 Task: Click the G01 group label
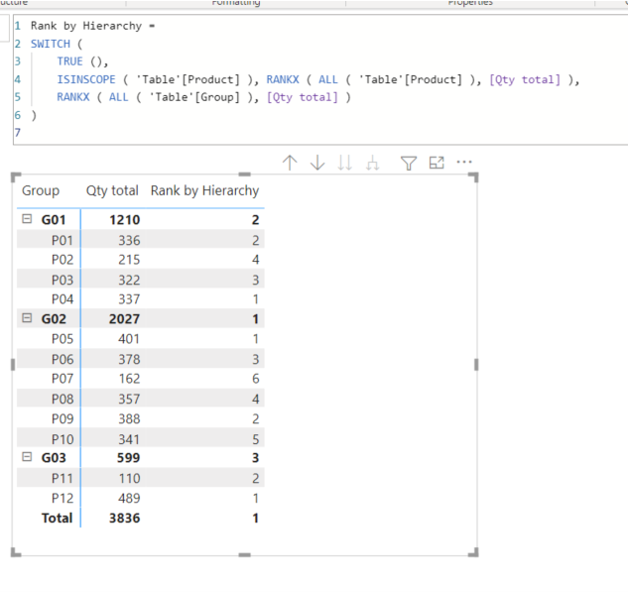point(54,219)
